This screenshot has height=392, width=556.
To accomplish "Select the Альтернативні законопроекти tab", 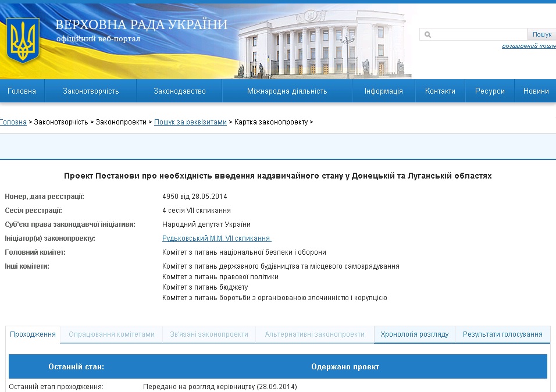I will (x=315, y=334).
